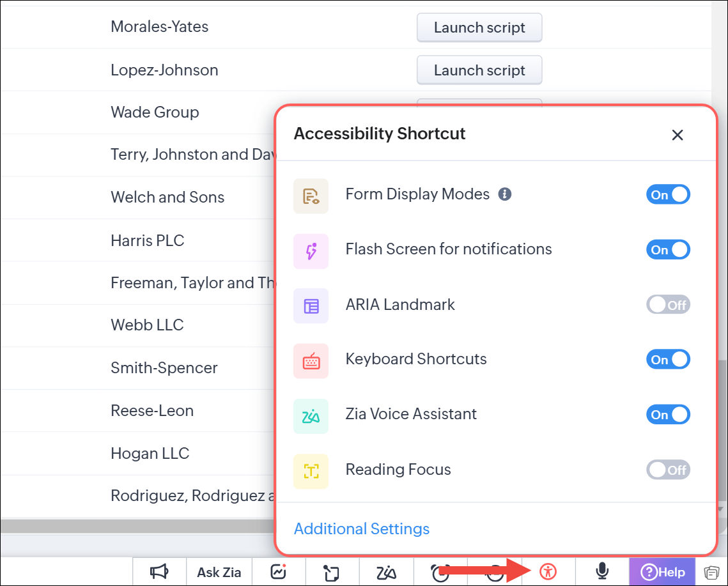Image resolution: width=728 pixels, height=586 pixels.
Task: Launch script for Lopez-Johnson
Action: pyautogui.click(x=479, y=70)
